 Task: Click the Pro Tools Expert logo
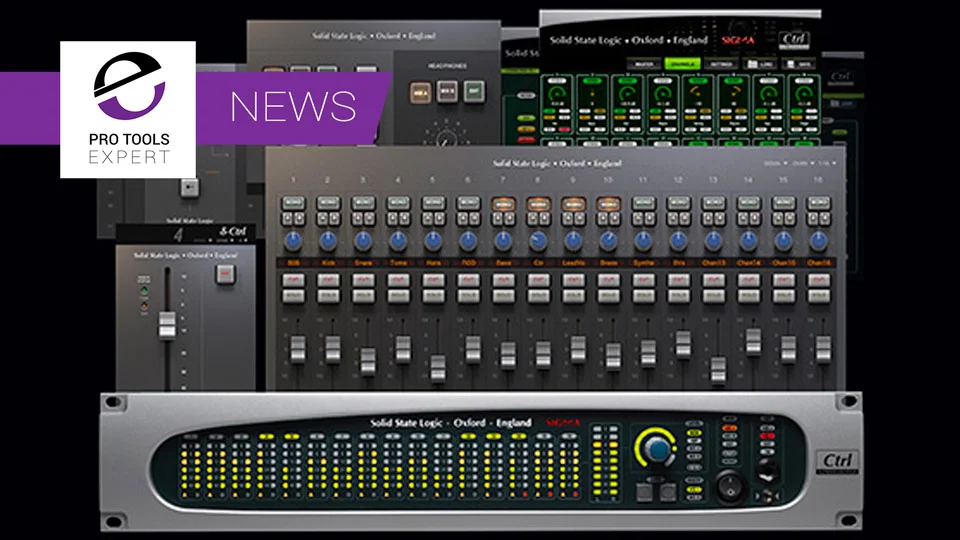pyautogui.click(x=128, y=110)
